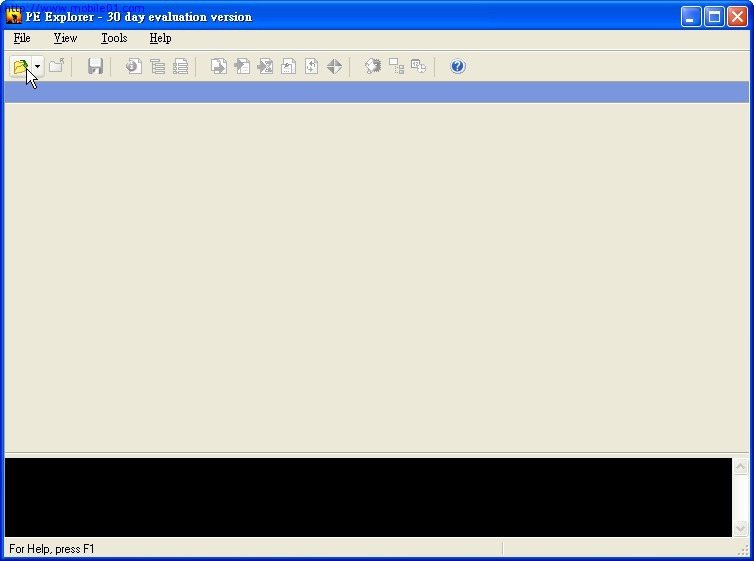This screenshot has height=561, width=754.
Task: Click the Export viewer page-arrow icon
Action: (219, 66)
